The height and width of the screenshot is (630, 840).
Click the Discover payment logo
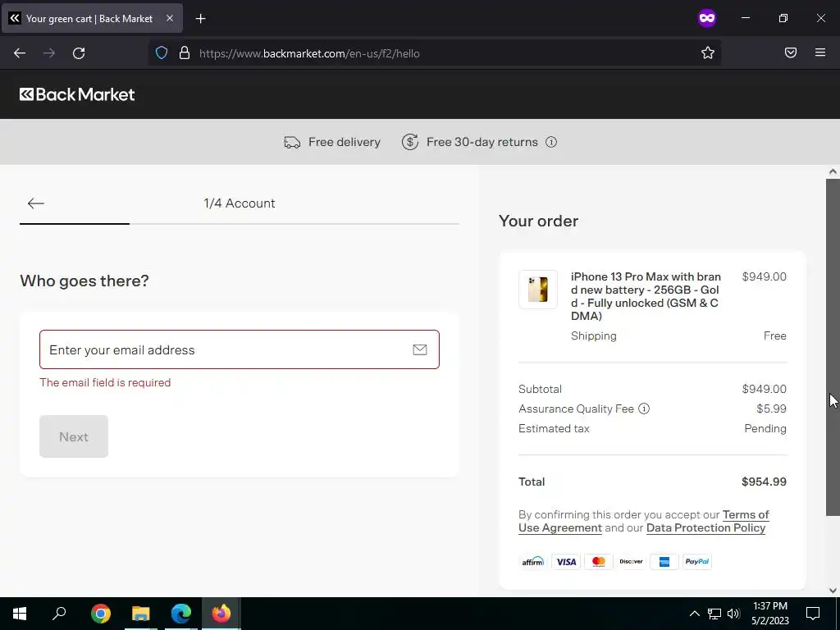631,561
